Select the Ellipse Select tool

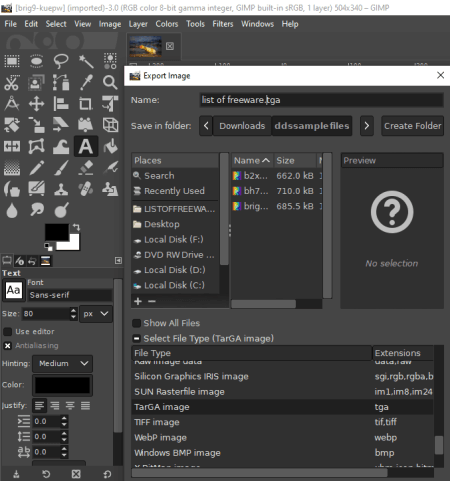pyautogui.click(x=36, y=61)
